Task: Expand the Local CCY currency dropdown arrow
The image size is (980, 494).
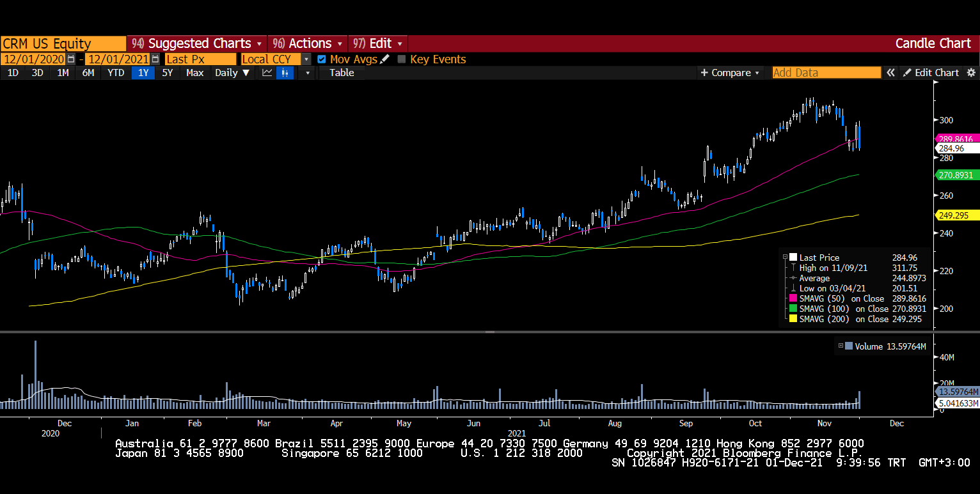Action: click(x=306, y=59)
